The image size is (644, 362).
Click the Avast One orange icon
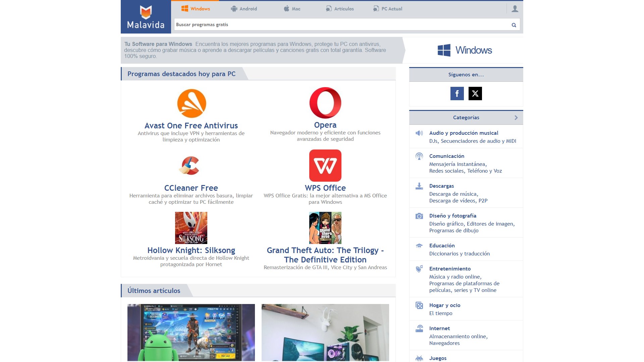(x=192, y=103)
